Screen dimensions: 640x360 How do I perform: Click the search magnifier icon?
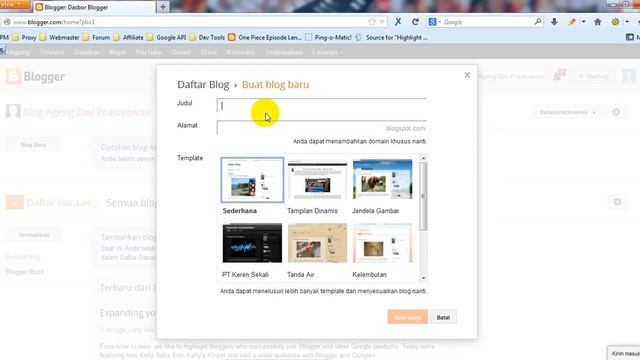(x=538, y=22)
